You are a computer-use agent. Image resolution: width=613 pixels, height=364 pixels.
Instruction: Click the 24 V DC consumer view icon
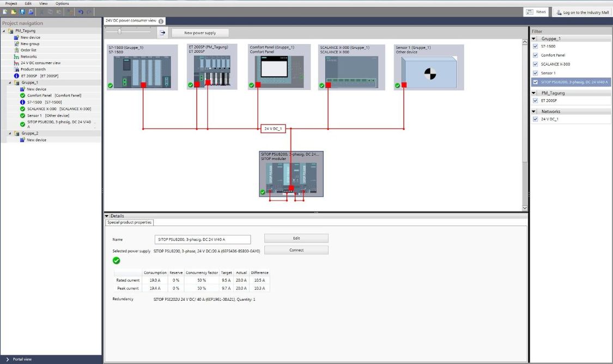pyautogui.click(x=16, y=63)
